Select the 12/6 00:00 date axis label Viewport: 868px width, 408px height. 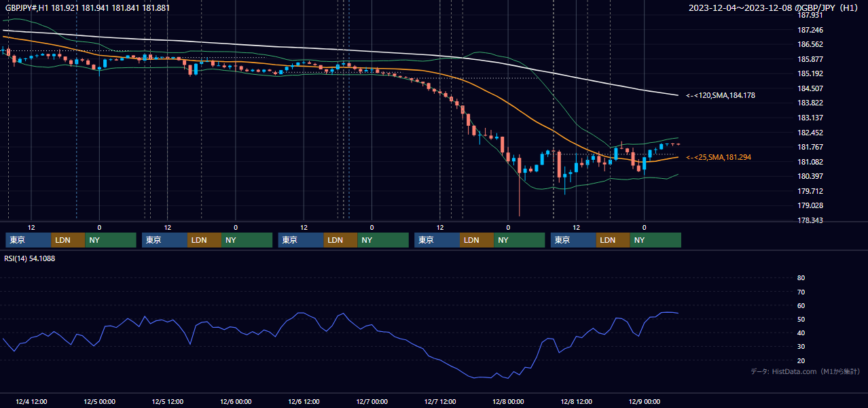(x=236, y=402)
